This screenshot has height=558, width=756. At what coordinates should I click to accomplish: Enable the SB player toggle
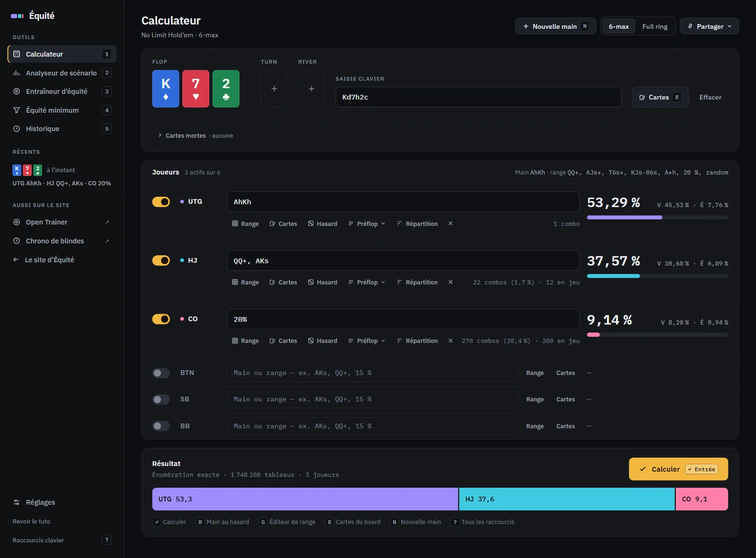161,399
